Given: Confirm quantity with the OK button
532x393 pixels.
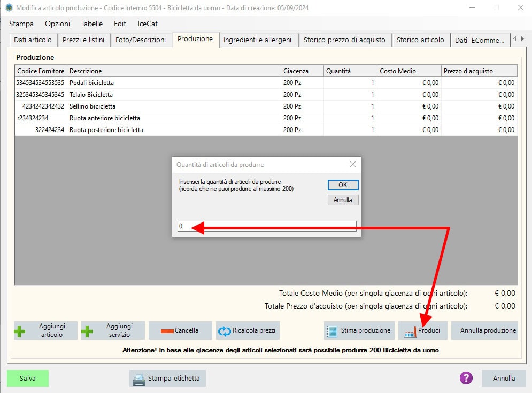Looking at the screenshot, I should [343, 185].
